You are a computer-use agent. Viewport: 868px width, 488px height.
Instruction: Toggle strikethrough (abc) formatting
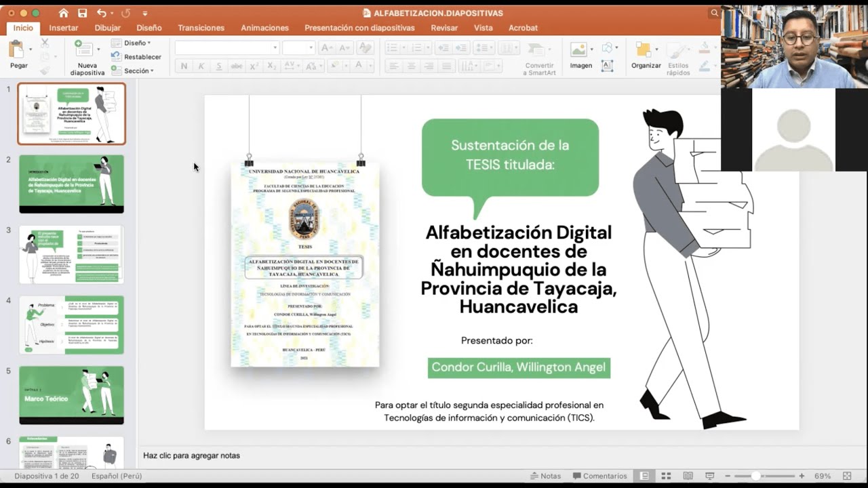coord(237,66)
